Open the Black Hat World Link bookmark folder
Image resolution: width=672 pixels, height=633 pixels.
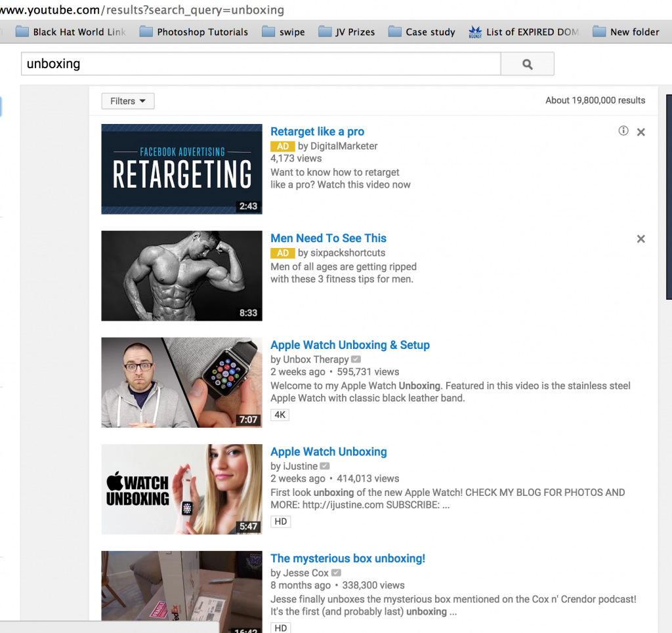71,31
